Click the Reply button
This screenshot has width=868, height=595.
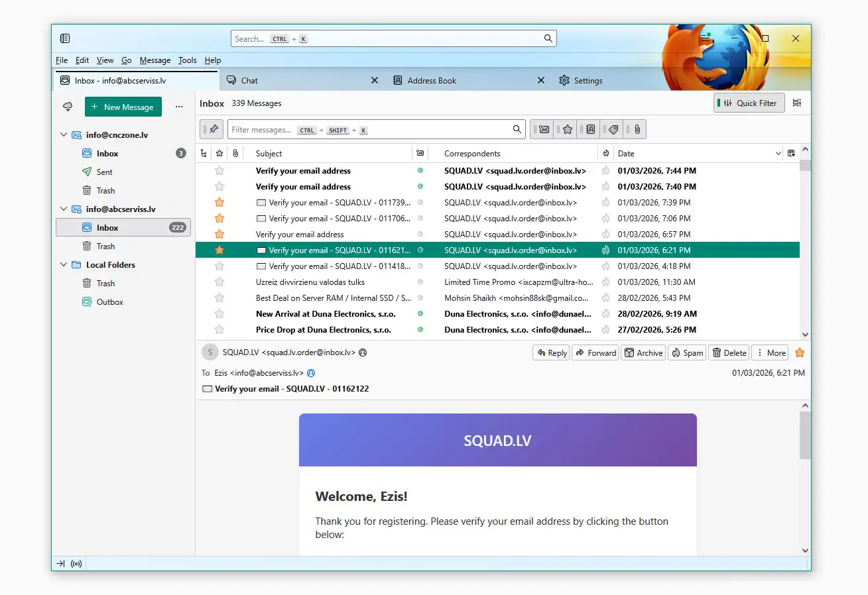pos(552,352)
